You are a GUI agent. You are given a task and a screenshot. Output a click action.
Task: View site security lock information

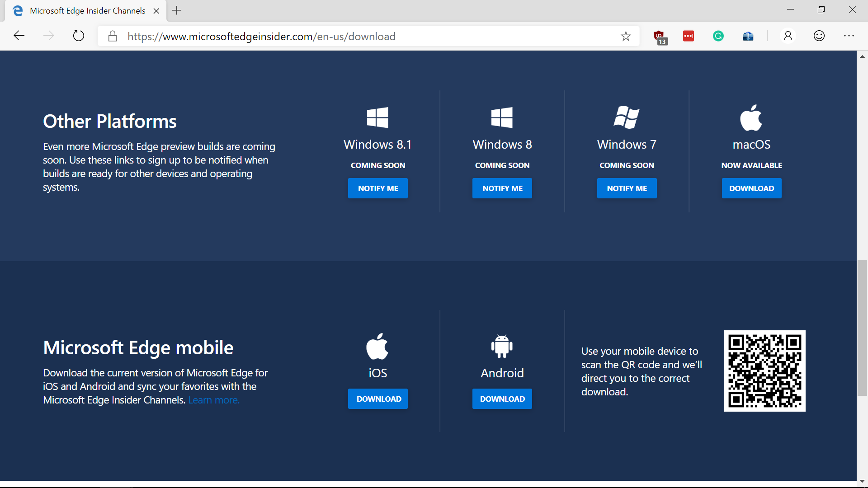pos(113,36)
